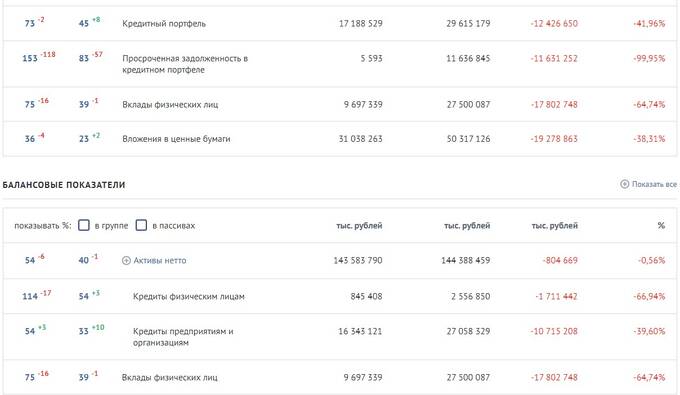Click the change value -12 426 650

pyautogui.click(x=554, y=23)
